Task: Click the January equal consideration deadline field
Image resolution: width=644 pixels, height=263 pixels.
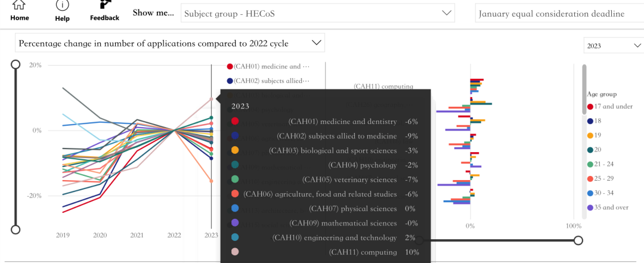Action: (558, 14)
